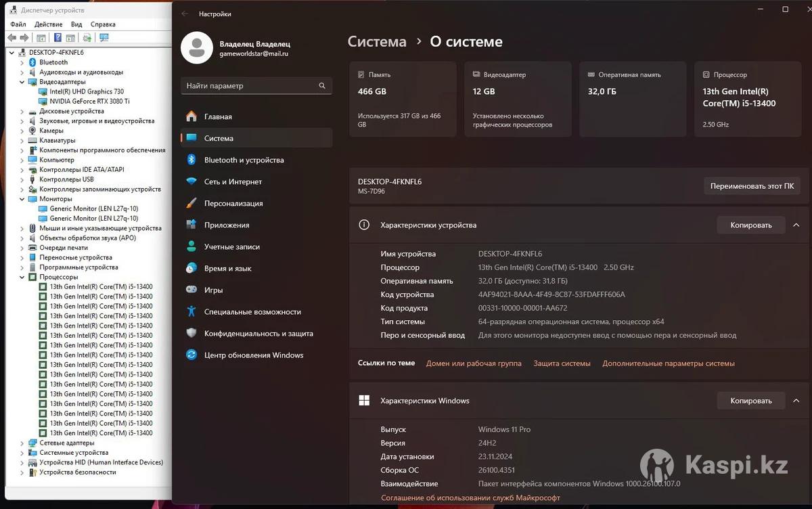The width and height of the screenshot is (812, 509).
Task: Open Конфиденциальность и защита shield icon
Action: 191,333
